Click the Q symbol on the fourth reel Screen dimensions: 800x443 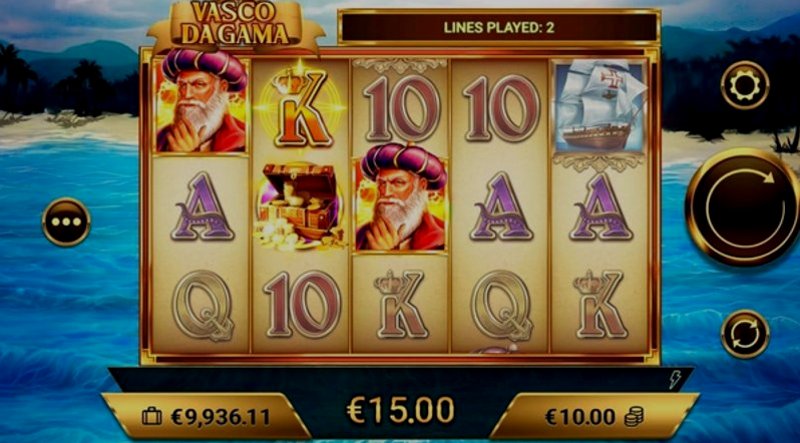click(x=502, y=305)
